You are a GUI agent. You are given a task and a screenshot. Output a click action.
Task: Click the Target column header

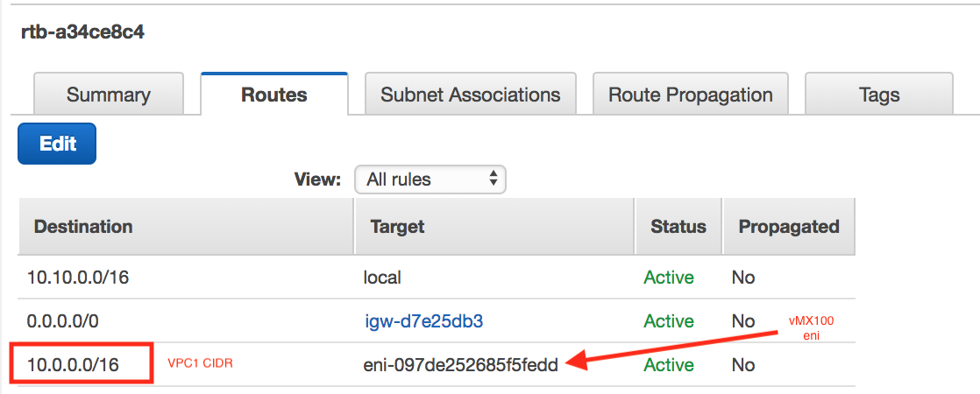click(397, 227)
